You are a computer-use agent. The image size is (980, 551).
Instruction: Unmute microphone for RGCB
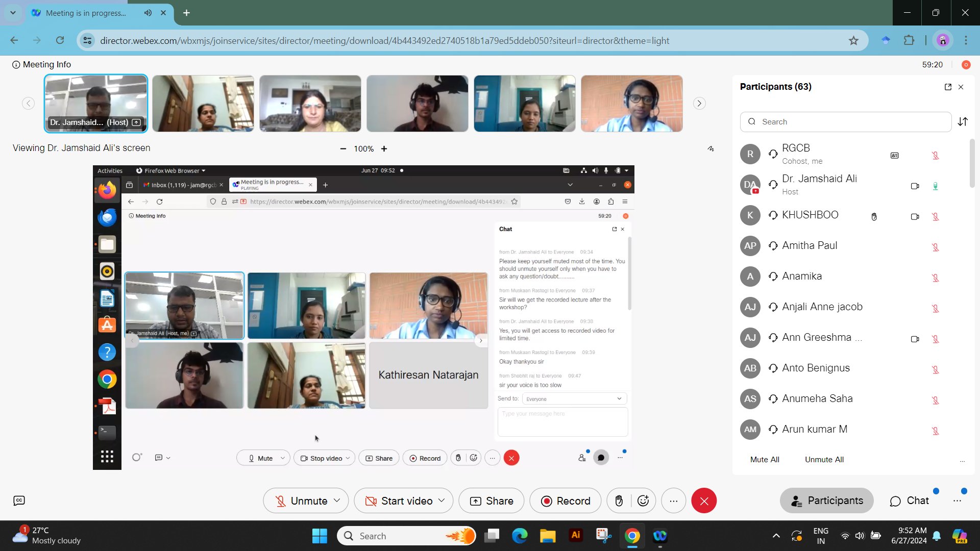click(936, 155)
